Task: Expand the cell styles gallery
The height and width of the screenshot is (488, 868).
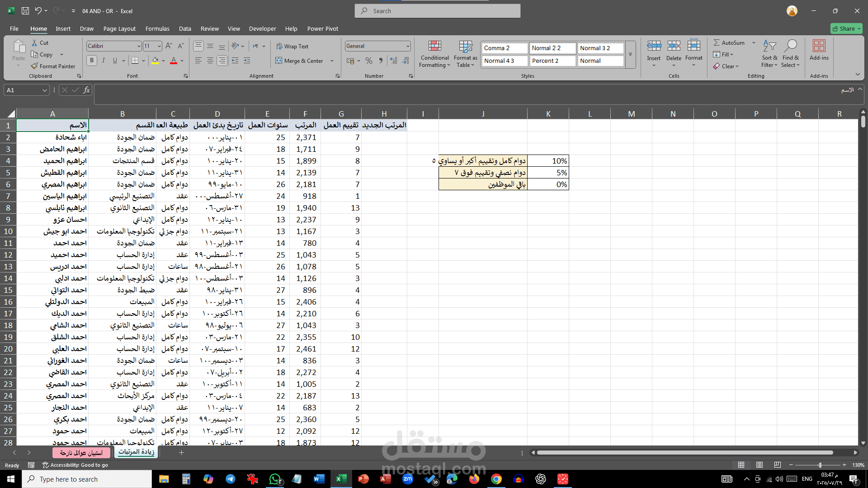Action: tap(630, 55)
